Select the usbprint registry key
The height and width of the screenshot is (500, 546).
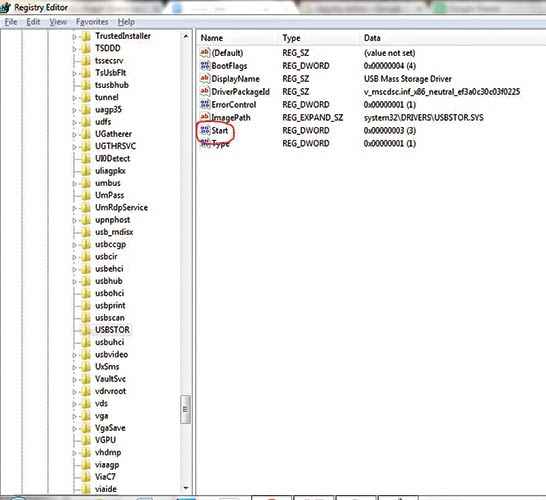(110, 305)
